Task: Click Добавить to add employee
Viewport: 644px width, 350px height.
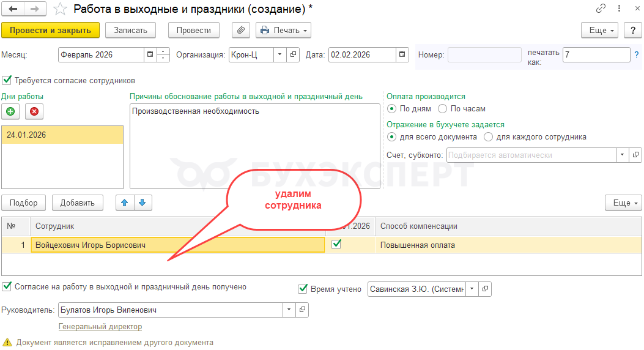Action: click(x=77, y=203)
